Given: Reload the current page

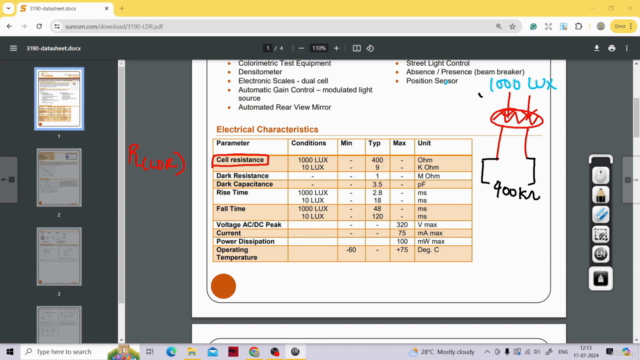Looking at the screenshot, I should click(39, 26).
